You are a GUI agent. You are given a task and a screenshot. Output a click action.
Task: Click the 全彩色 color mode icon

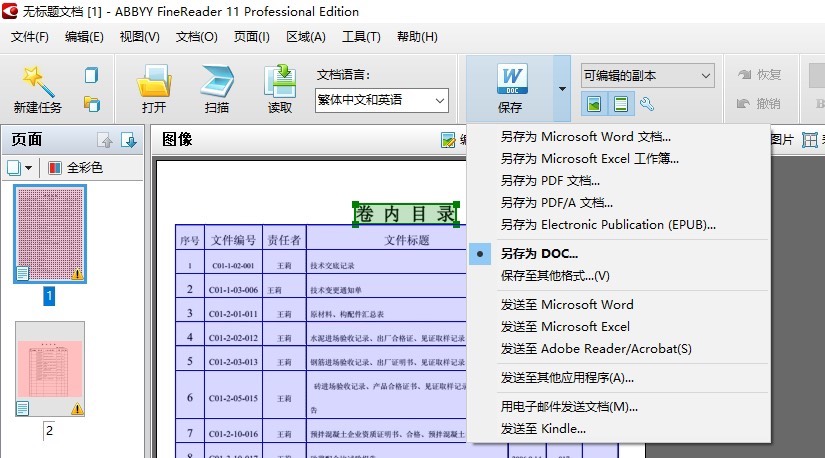pyautogui.click(x=55, y=167)
